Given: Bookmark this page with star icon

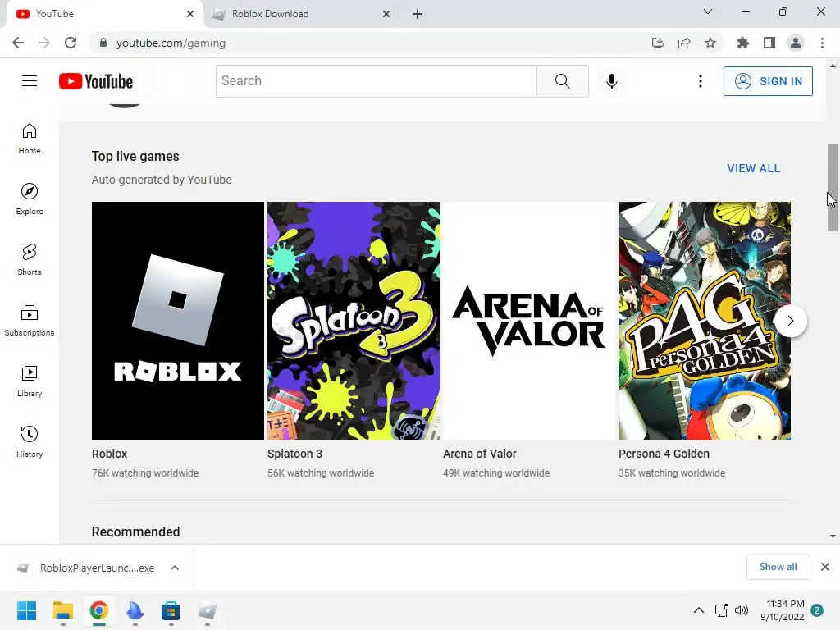Looking at the screenshot, I should click(710, 43).
